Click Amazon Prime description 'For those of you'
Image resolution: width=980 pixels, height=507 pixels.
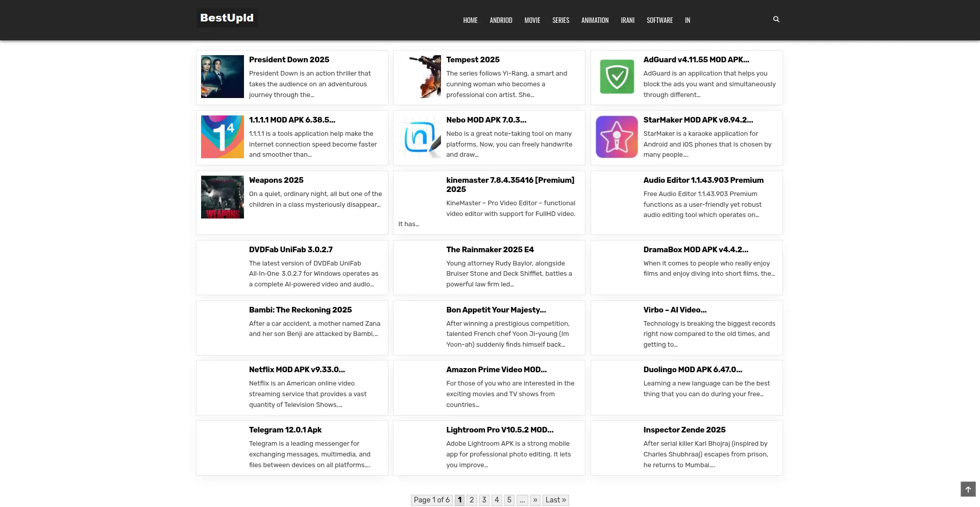point(510,394)
